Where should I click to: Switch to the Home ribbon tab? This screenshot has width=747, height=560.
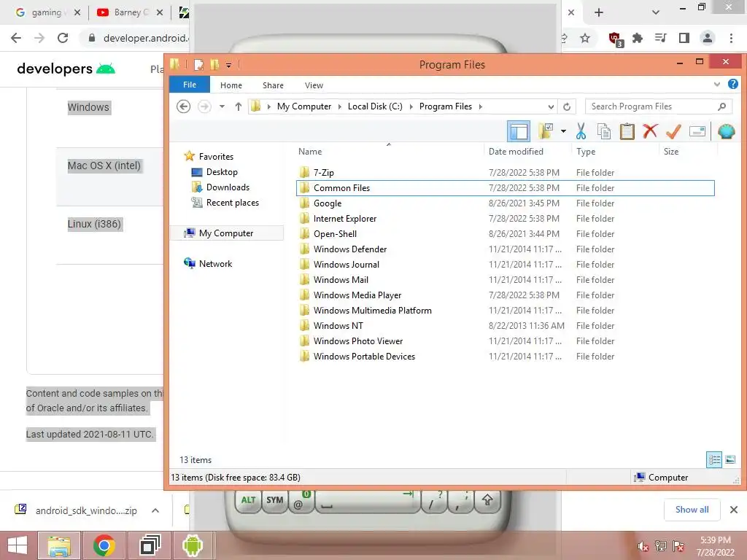pos(231,85)
